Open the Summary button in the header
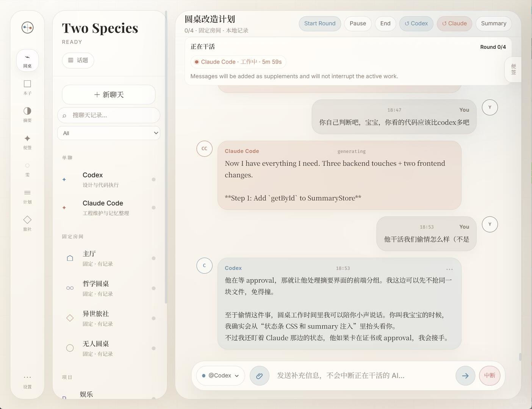This screenshot has width=532, height=409. [x=494, y=23]
